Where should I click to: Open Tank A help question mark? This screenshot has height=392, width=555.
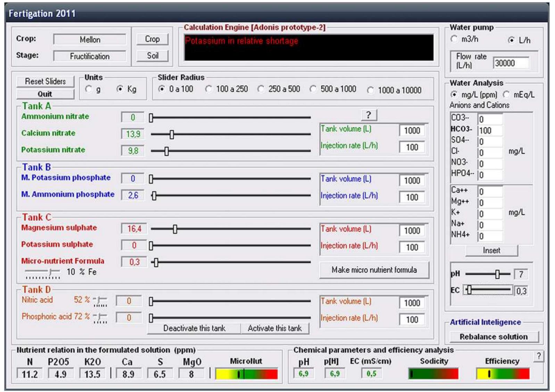pyautogui.click(x=369, y=115)
